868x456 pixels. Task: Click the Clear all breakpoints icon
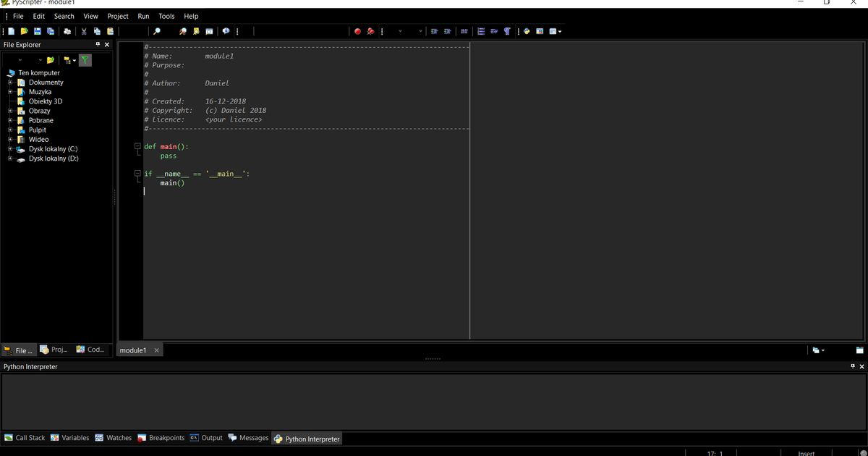[370, 31]
